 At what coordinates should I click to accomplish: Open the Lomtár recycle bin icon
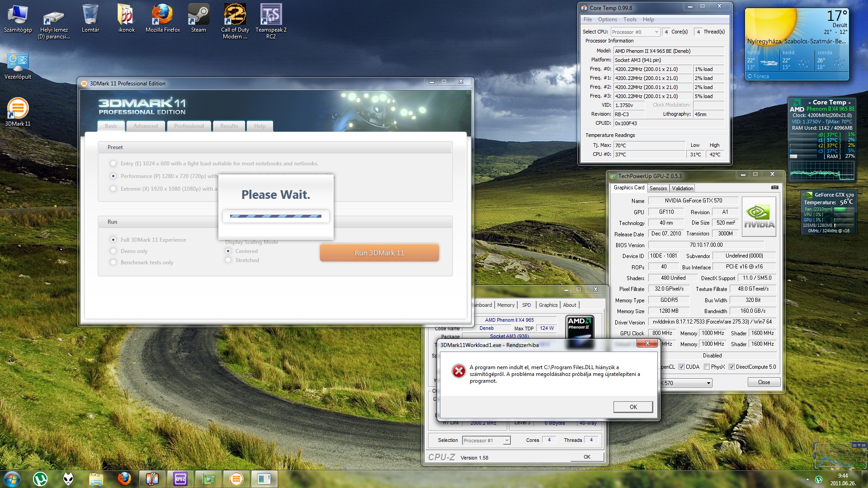click(x=90, y=19)
